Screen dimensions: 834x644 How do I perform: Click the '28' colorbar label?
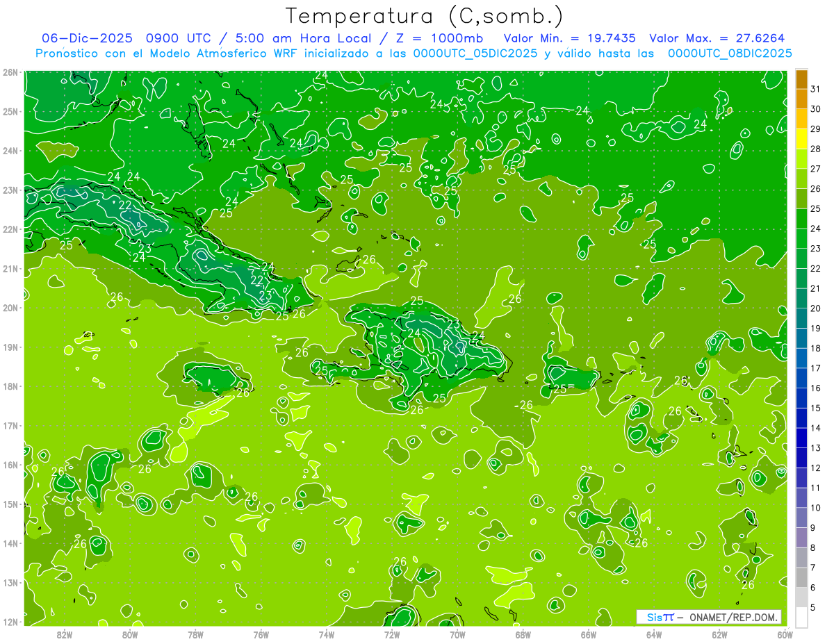(x=815, y=149)
